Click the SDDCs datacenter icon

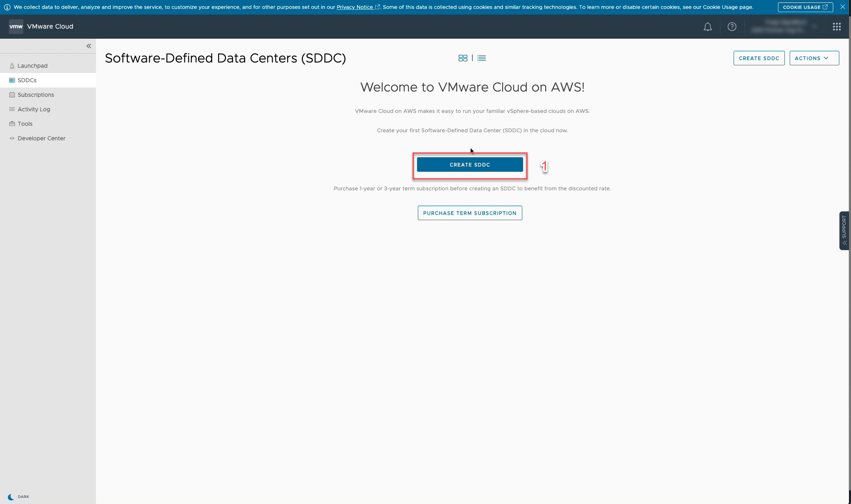[x=12, y=80]
